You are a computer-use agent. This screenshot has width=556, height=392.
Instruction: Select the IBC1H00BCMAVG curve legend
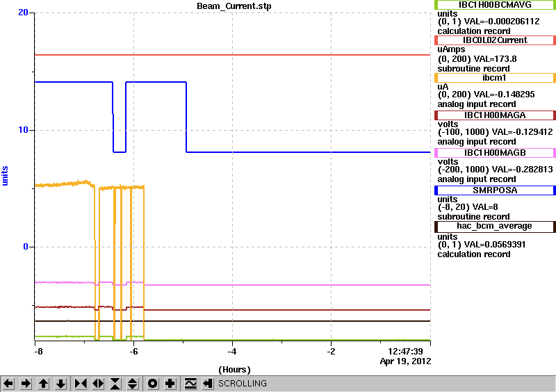tap(495, 5)
